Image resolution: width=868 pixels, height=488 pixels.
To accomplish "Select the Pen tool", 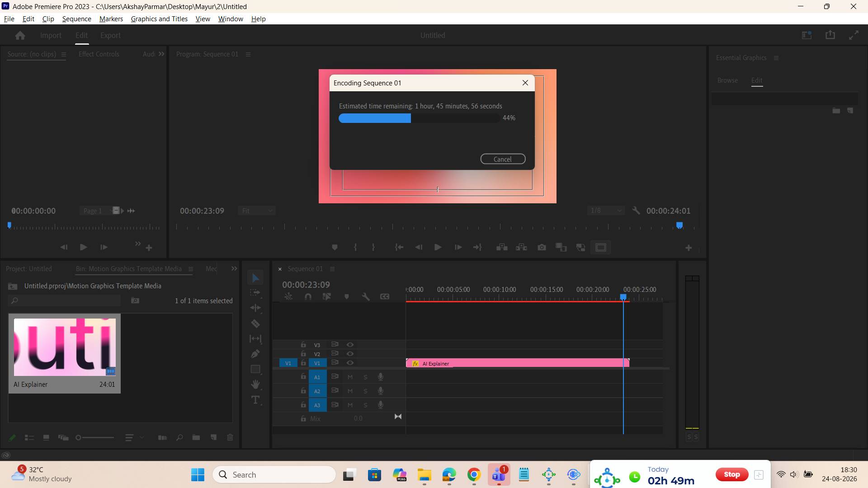I will [x=255, y=354].
